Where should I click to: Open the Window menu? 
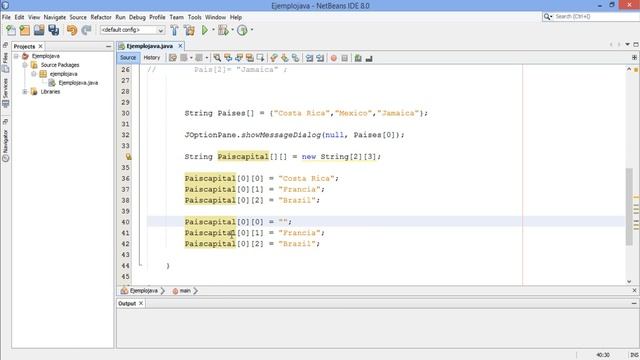pyautogui.click(x=215, y=17)
